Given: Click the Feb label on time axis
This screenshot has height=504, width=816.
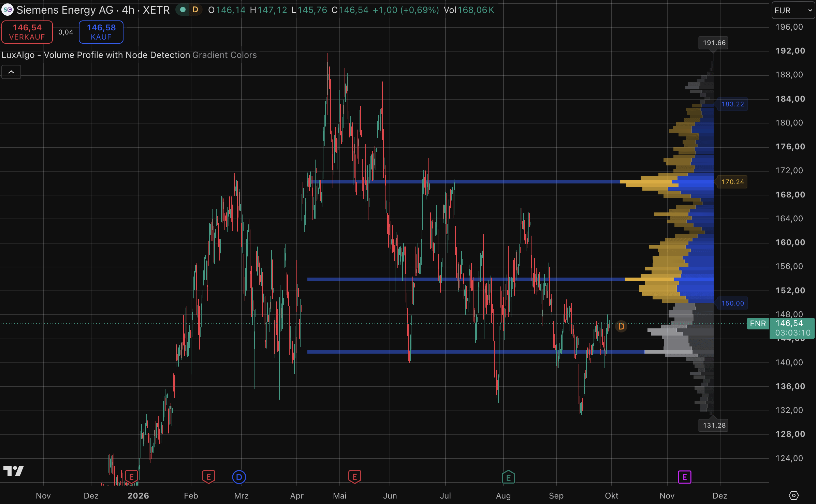Looking at the screenshot, I should tap(191, 495).
